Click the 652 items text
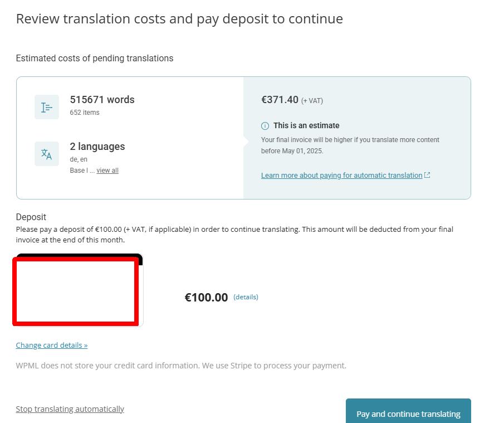The width and height of the screenshot is (504, 423). pyautogui.click(x=85, y=113)
